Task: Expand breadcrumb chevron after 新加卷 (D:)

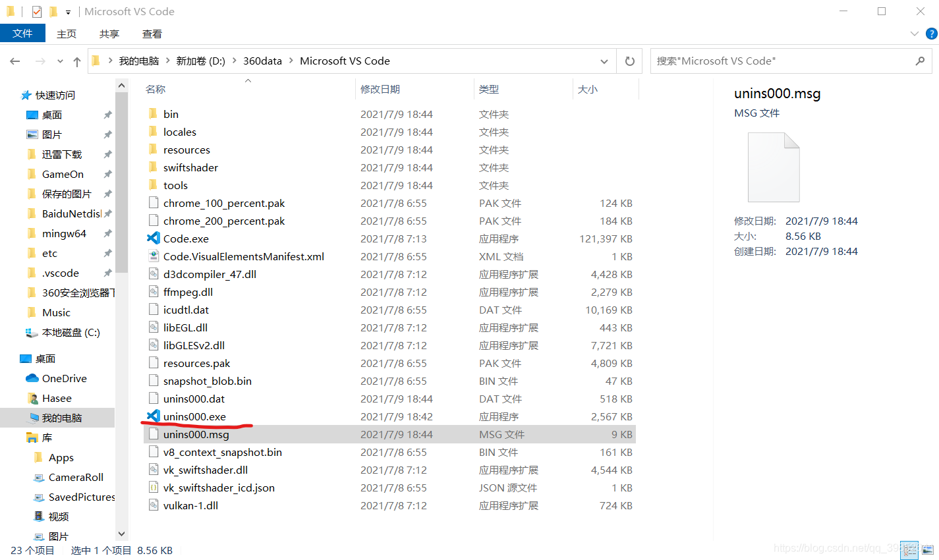Action: pyautogui.click(x=234, y=61)
